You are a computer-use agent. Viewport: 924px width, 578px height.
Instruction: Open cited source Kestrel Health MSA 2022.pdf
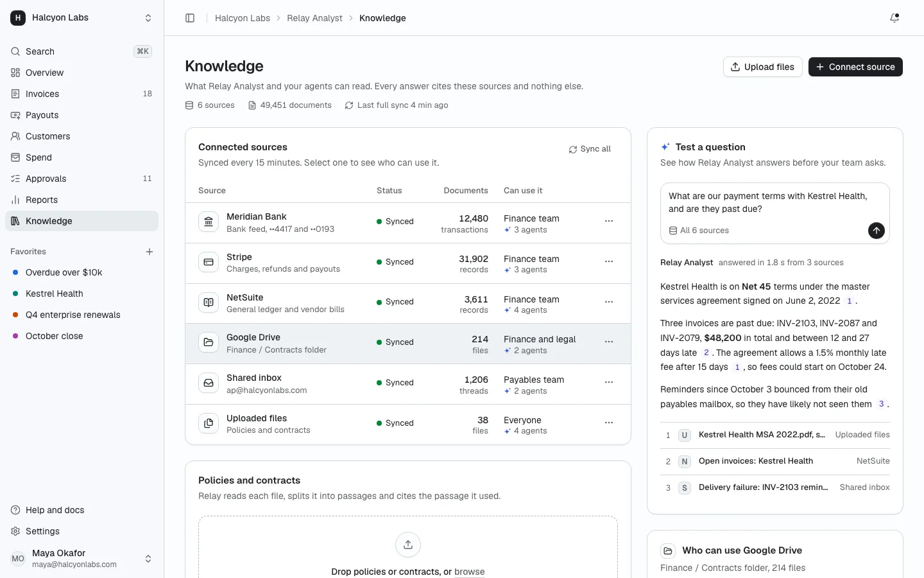(775, 435)
